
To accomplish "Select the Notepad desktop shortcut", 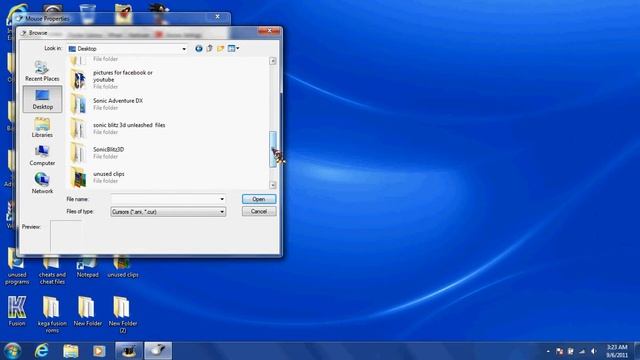I will point(87,267).
